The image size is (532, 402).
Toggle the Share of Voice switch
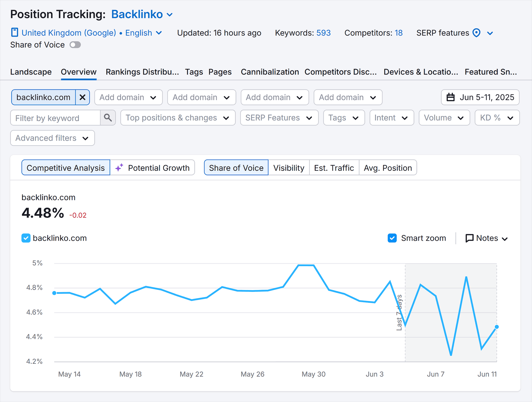pyautogui.click(x=75, y=45)
